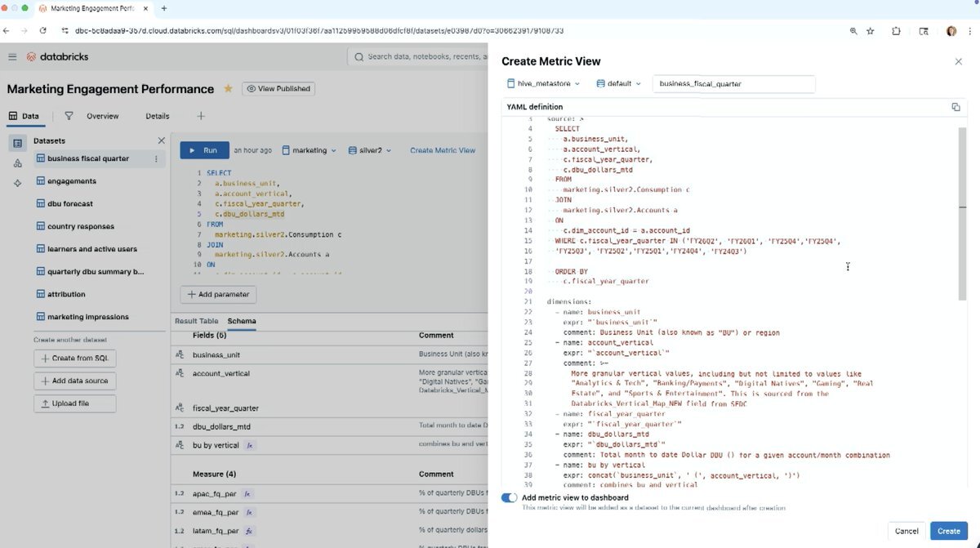Click the fx icon next to bu by vertical
Image resolution: width=980 pixels, height=548 pixels.
(x=250, y=445)
